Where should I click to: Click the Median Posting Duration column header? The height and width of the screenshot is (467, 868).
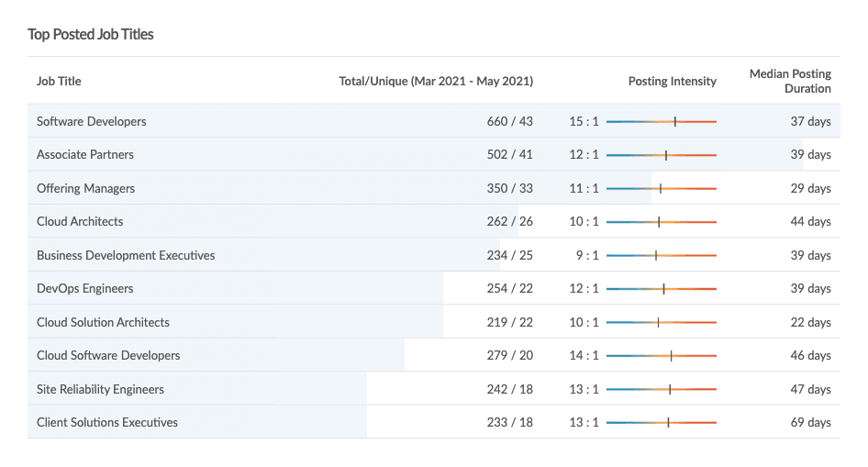[x=790, y=81]
